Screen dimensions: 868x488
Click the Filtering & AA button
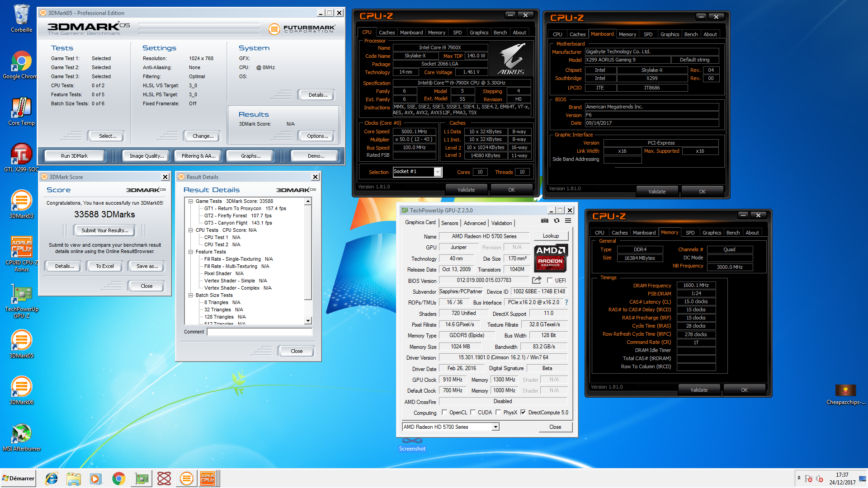(x=198, y=156)
